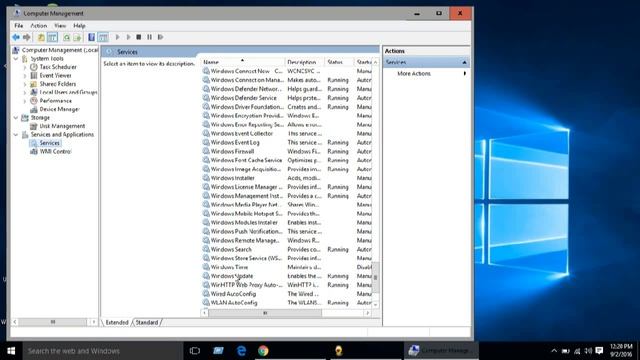640x360 pixels.
Task: Collapse the System Tools tree node
Action: 16,59
